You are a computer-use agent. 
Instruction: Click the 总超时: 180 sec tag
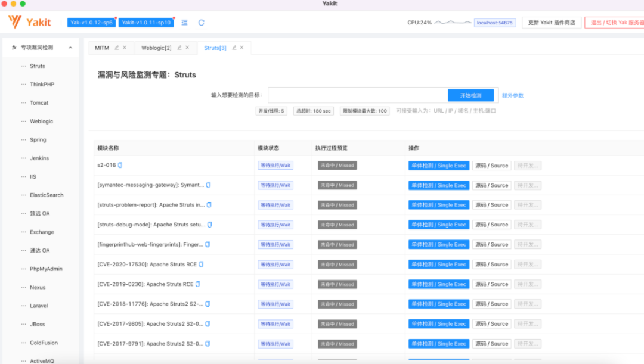pos(314,111)
